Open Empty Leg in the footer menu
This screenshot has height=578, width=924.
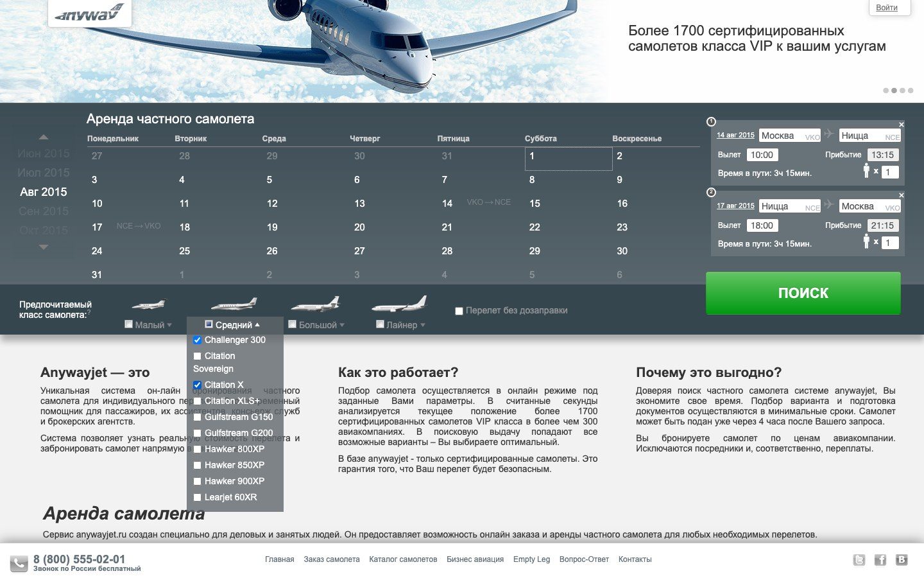531,559
